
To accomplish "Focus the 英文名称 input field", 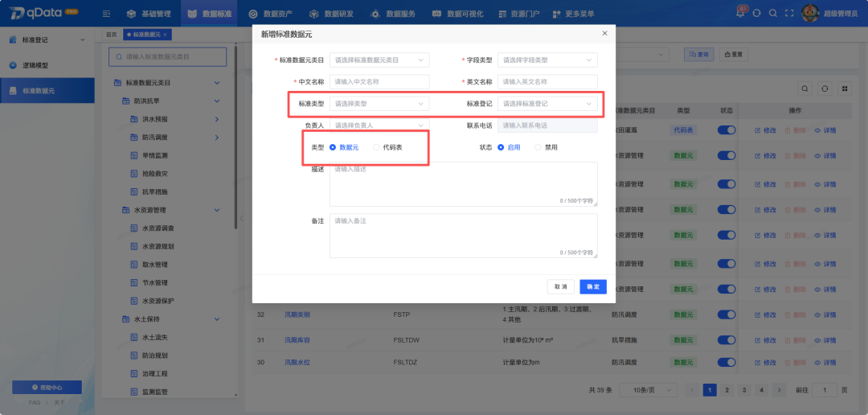I will pyautogui.click(x=547, y=81).
